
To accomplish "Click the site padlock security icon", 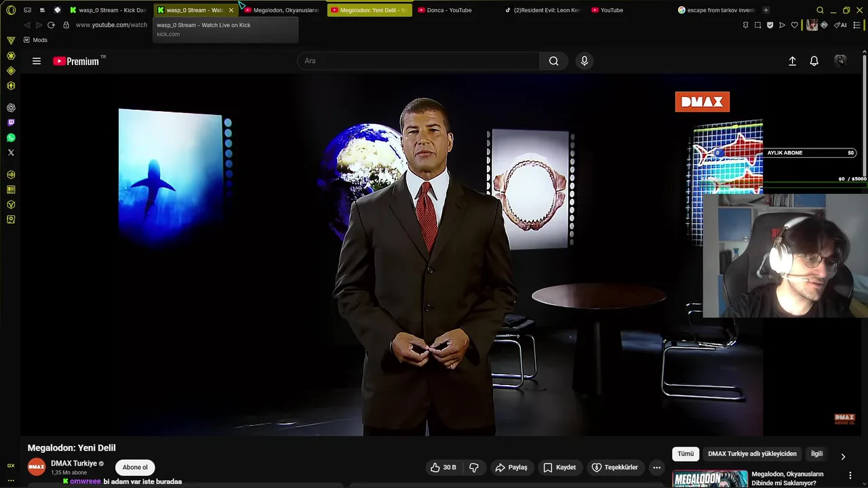I will coord(66,25).
